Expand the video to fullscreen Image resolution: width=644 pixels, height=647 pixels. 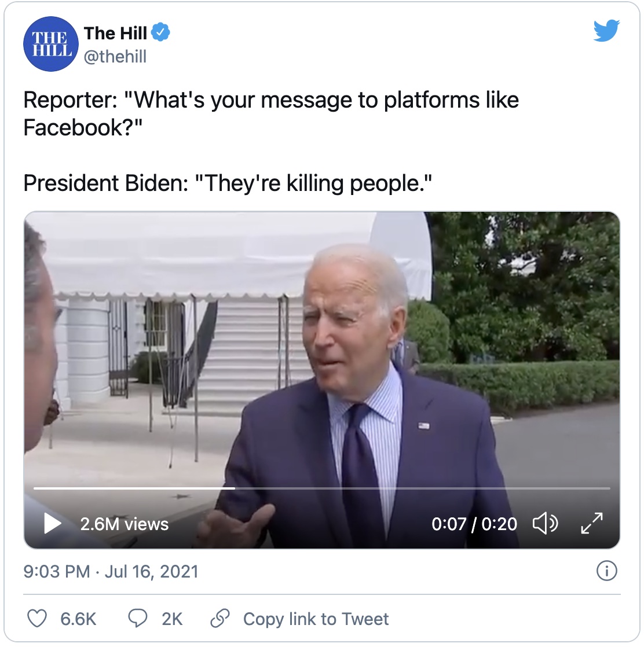coord(591,524)
